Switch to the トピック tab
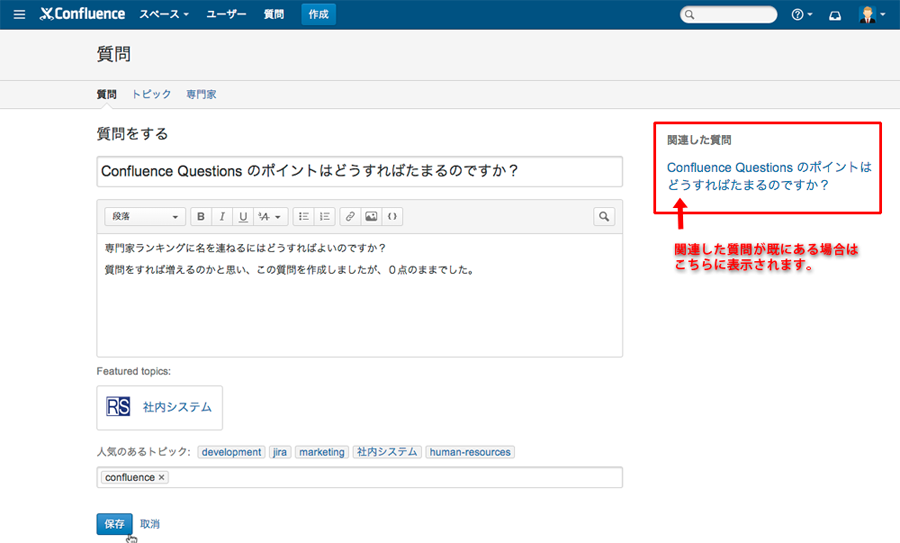The image size is (900, 543). 152,94
